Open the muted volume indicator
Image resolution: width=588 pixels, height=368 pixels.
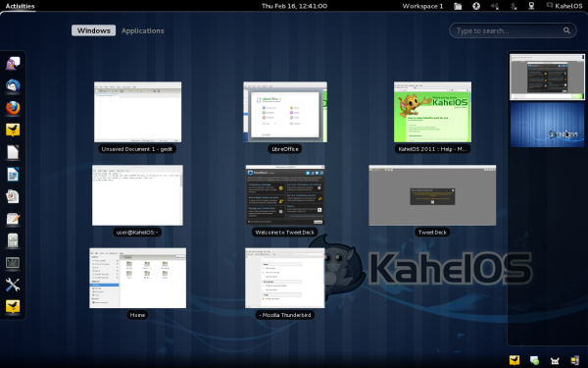pyautogui.click(x=495, y=6)
